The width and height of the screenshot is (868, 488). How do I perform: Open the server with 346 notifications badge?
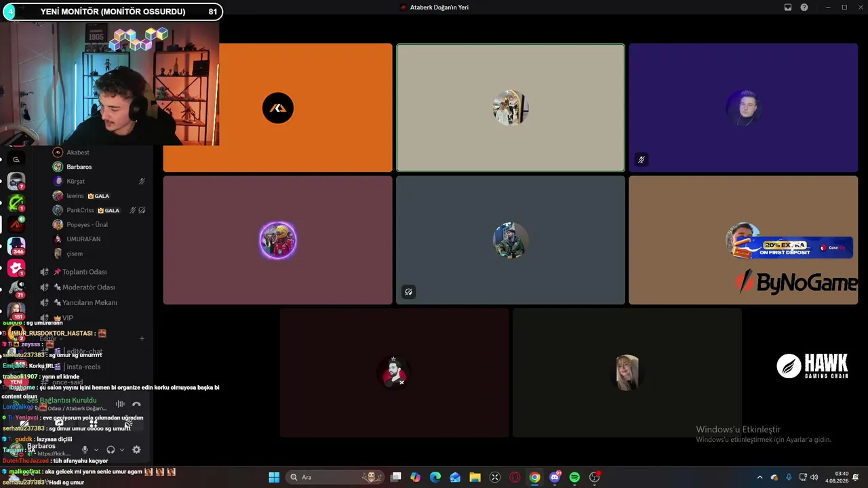point(16,245)
